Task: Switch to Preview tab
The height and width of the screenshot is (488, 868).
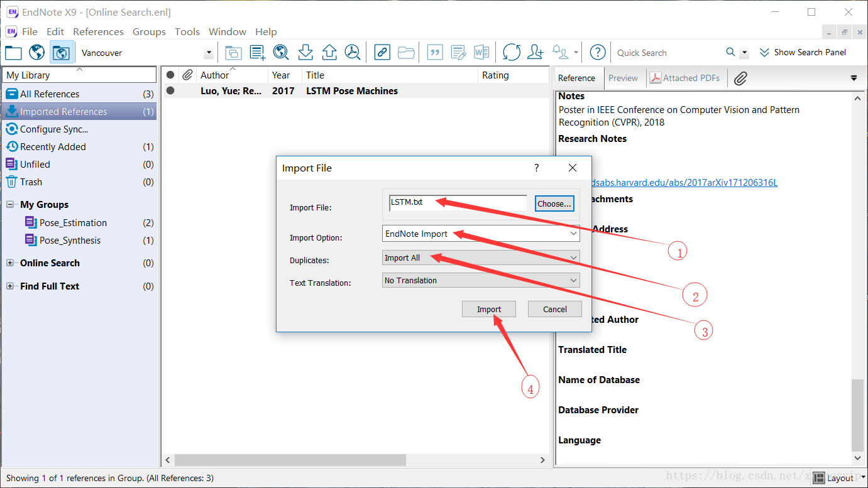Action: click(624, 78)
